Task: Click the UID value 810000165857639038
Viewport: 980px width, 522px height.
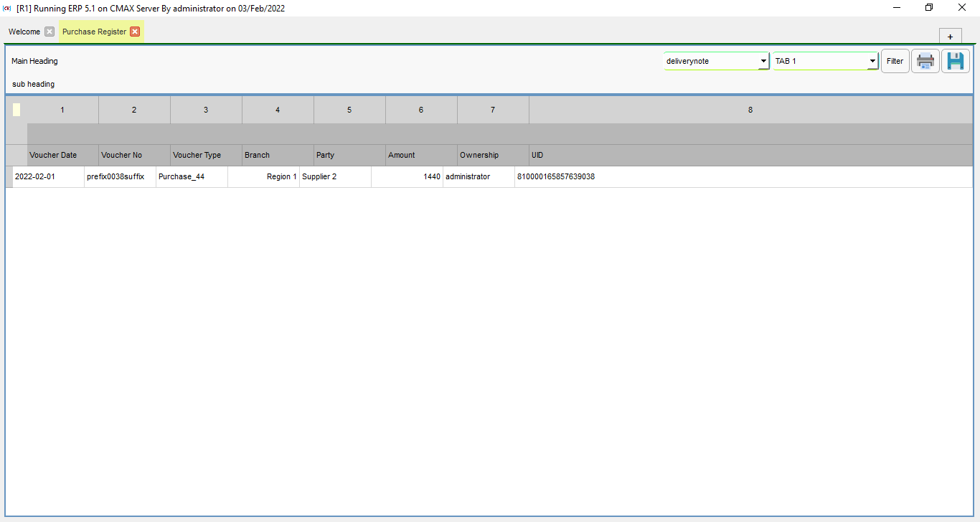Action: [556, 176]
